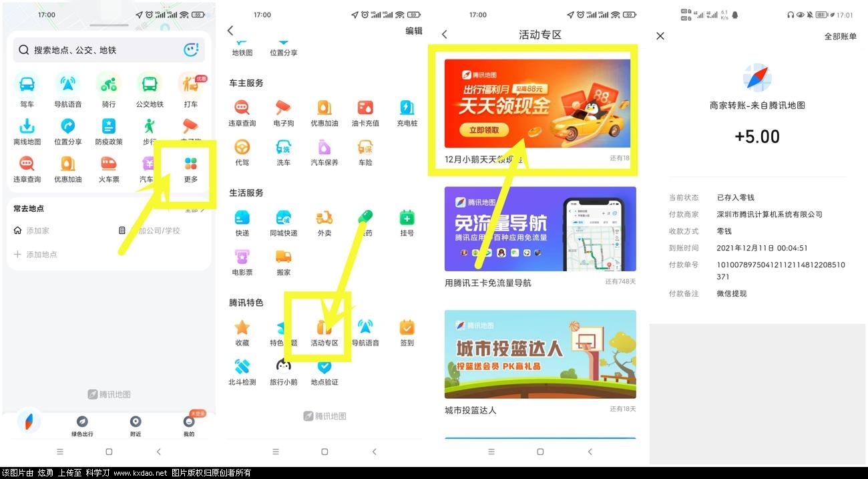The height and width of the screenshot is (479, 868).
Task: Go back from the services list page
Action: (x=230, y=31)
